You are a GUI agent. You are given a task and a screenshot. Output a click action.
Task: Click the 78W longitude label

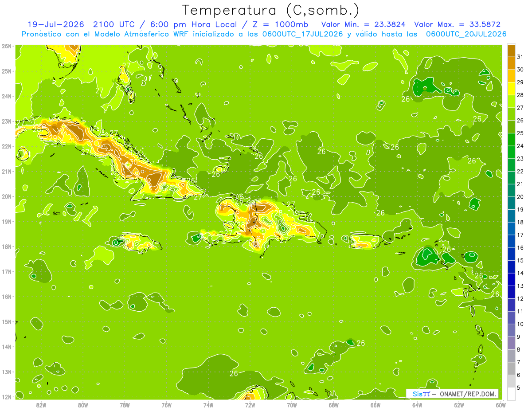tap(125, 404)
